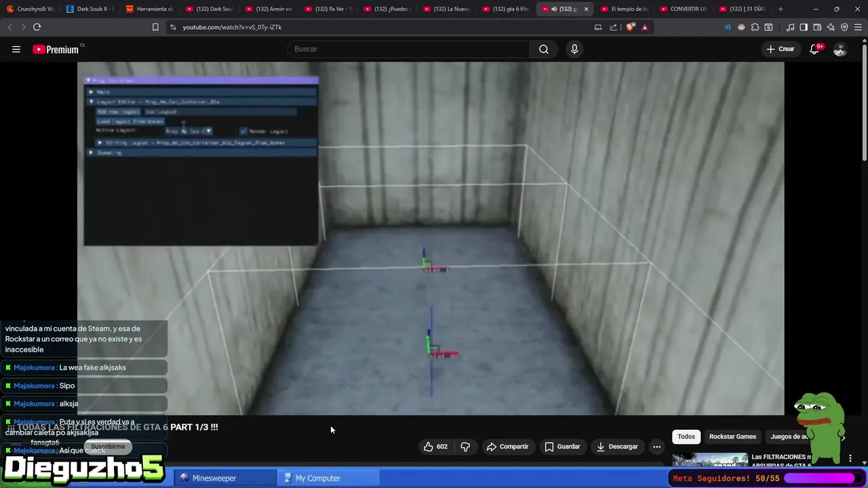Image resolution: width=868 pixels, height=488 pixels.
Task: Search by voice with the microphone
Action: (x=574, y=49)
